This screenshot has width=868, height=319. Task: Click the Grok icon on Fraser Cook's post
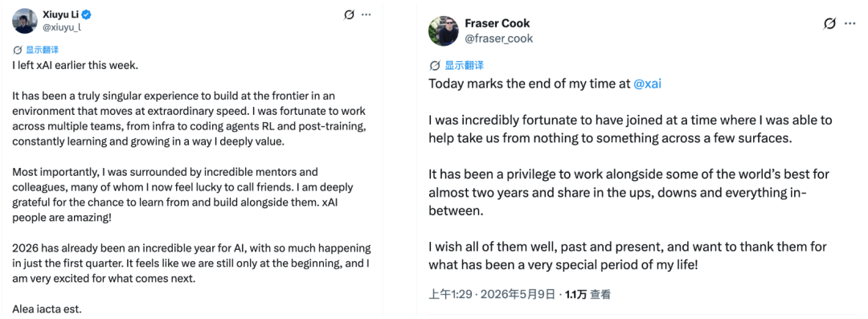[x=829, y=23]
